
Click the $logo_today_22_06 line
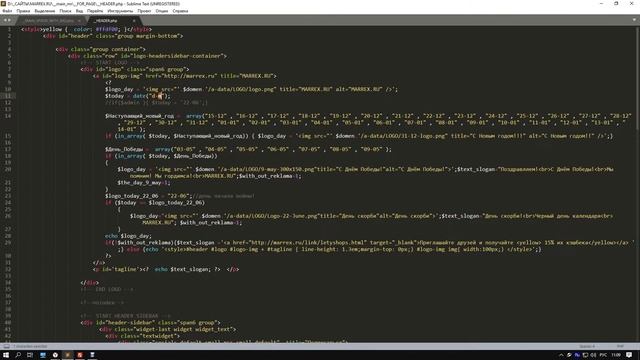coord(180,196)
